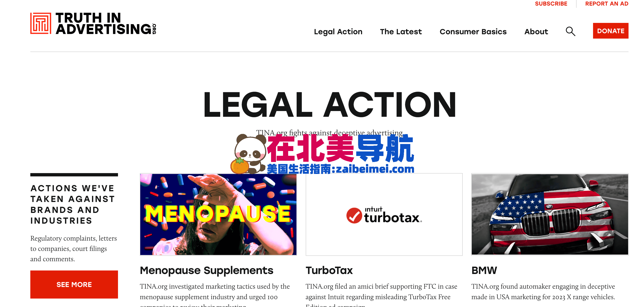Click the TurboTax red checkmark logo

(x=354, y=216)
